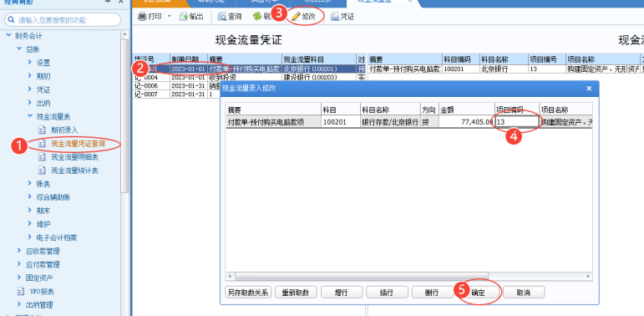Click the 项目编码 input field showing 13

[518, 121]
